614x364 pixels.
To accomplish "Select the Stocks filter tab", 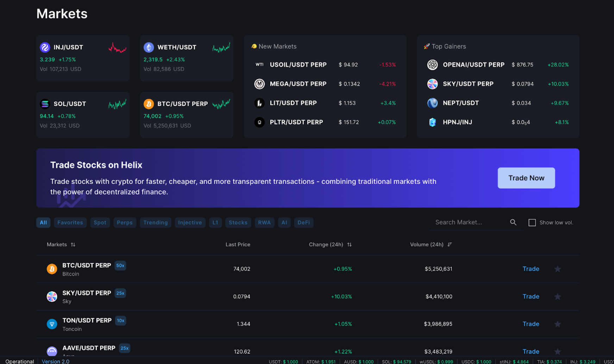I will point(238,222).
